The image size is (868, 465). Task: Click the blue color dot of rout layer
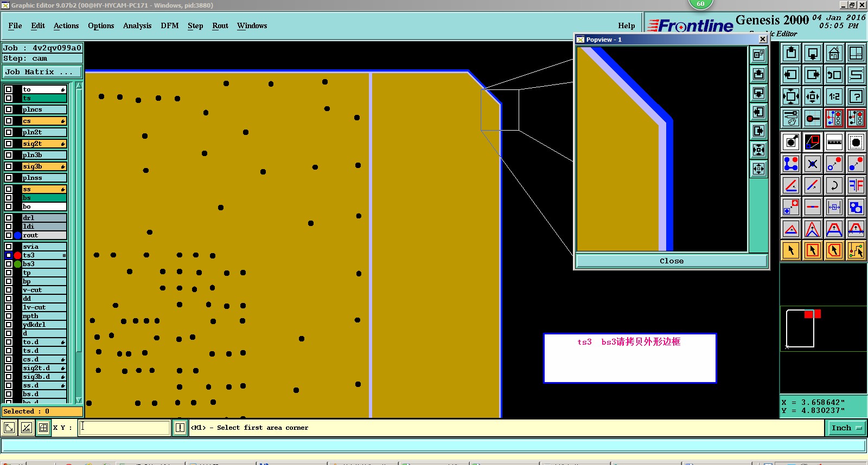[x=17, y=235]
